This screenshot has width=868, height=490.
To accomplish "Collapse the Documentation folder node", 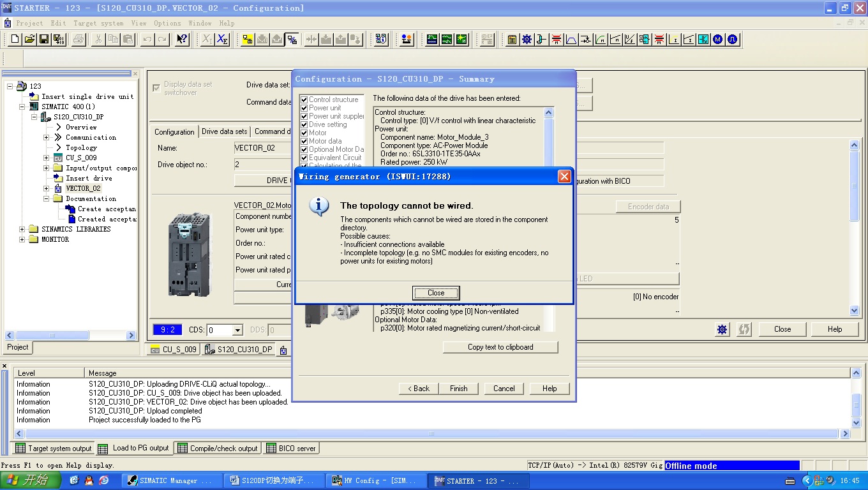I will tap(46, 198).
